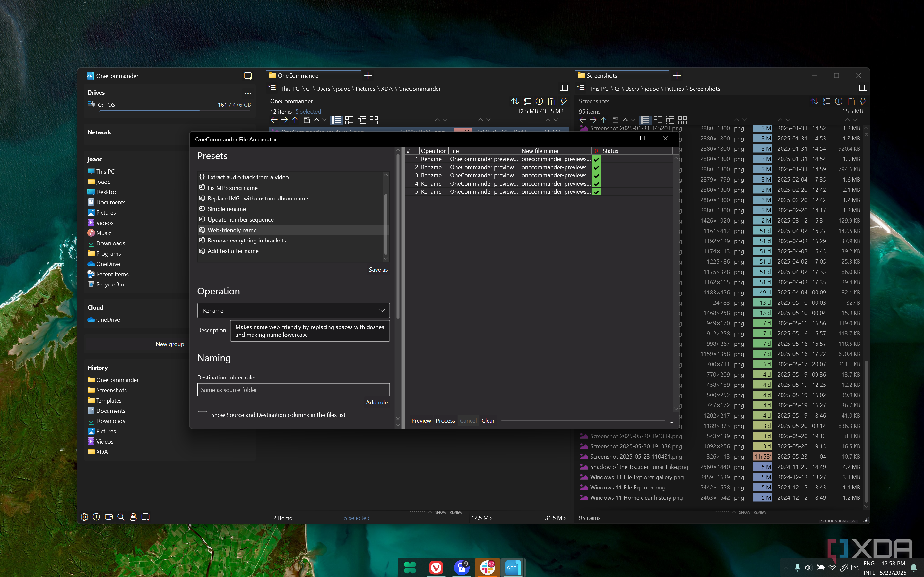Click the C: drive usage bar

(175, 111)
